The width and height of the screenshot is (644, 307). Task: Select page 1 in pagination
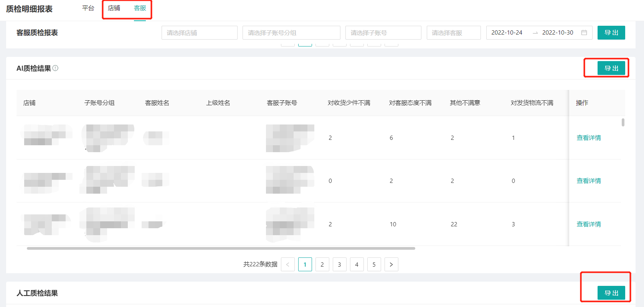pos(305,264)
